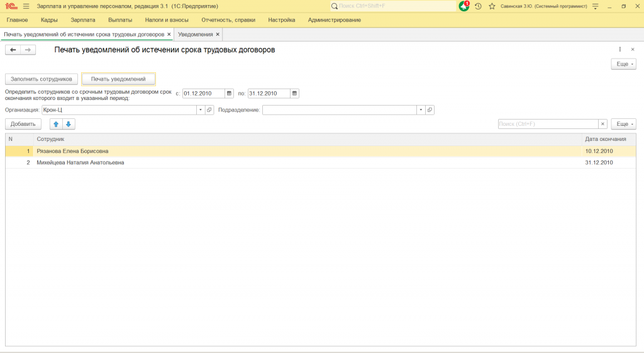The image size is (644, 353).
Task: Open the Администрирование menu
Action: (x=335, y=20)
